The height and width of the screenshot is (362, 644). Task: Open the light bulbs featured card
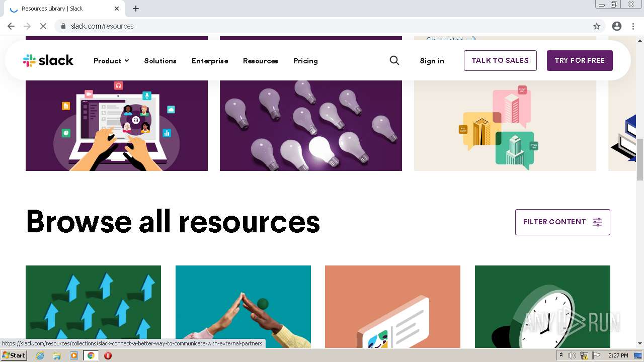coord(311,126)
